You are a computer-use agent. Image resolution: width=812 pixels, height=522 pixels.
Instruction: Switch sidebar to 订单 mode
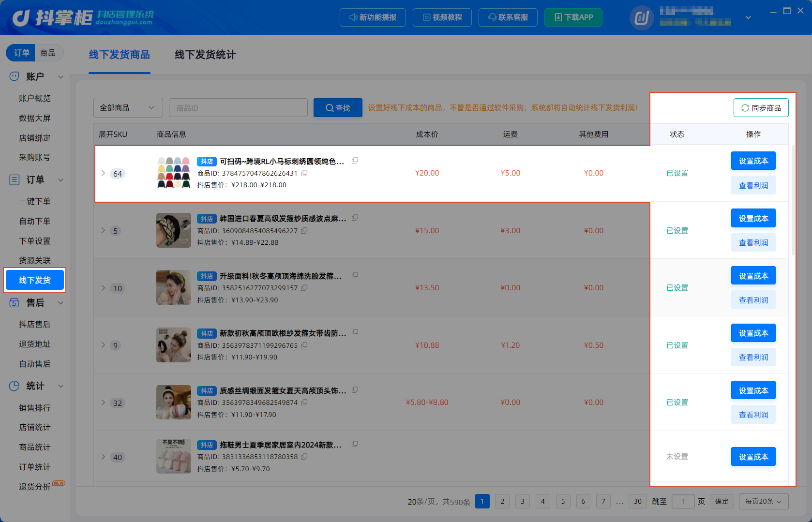[x=21, y=53]
